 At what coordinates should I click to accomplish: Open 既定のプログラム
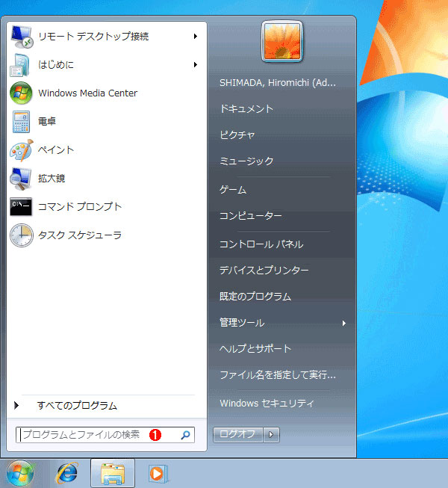pyautogui.click(x=255, y=296)
